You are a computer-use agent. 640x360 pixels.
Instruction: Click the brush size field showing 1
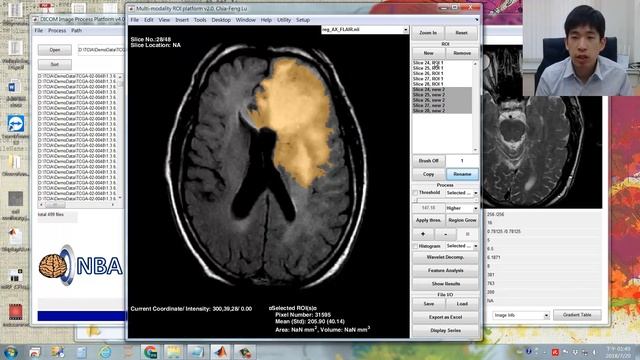(x=462, y=161)
